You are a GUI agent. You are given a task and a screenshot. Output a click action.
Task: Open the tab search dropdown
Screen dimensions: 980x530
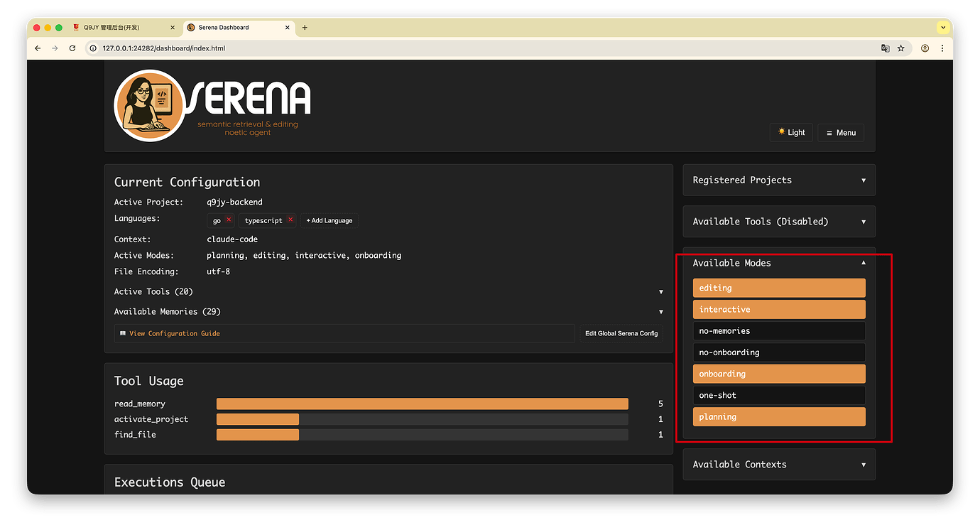coord(943,28)
